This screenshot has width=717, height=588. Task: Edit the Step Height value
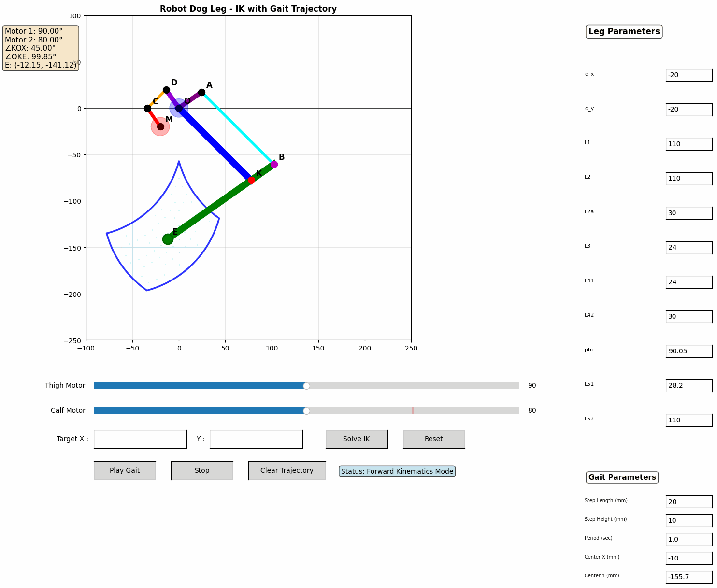pyautogui.click(x=688, y=520)
